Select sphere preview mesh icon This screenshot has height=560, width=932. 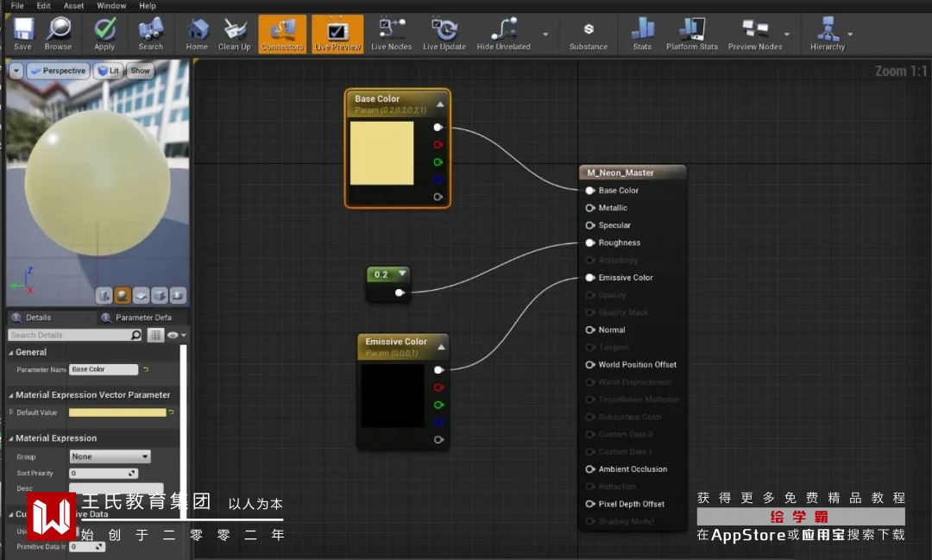click(123, 295)
